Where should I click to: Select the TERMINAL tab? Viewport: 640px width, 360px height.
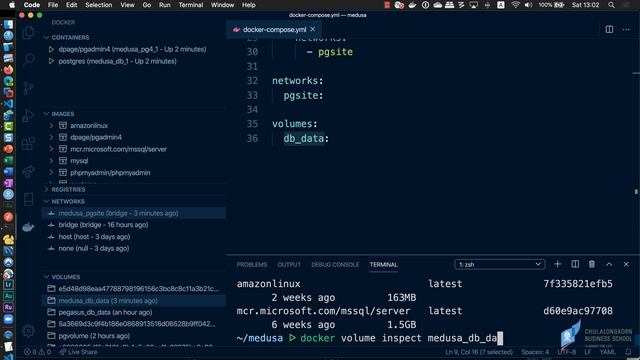[x=383, y=264]
